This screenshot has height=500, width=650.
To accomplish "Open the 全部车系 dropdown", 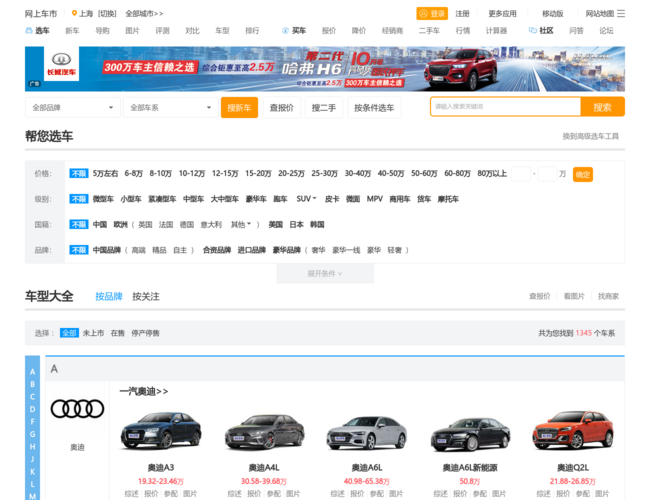I will point(171,108).
